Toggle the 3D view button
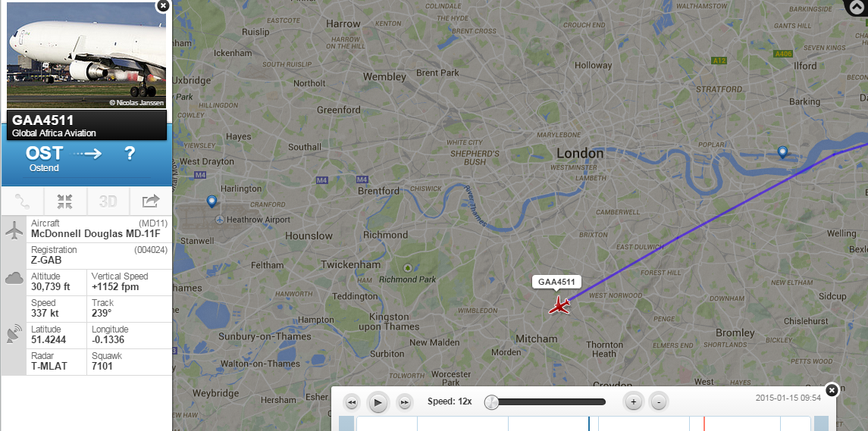868x431 pixels. pos(108,201)
